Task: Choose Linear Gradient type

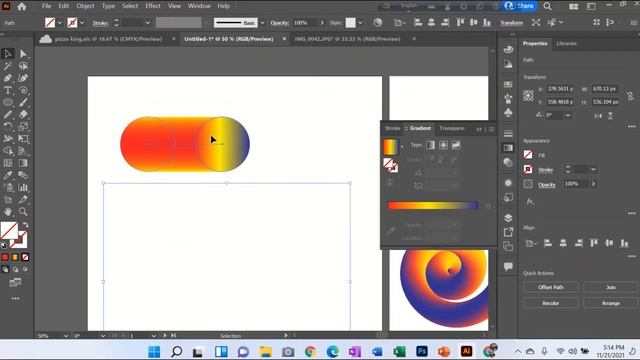Action: (431, 145)
